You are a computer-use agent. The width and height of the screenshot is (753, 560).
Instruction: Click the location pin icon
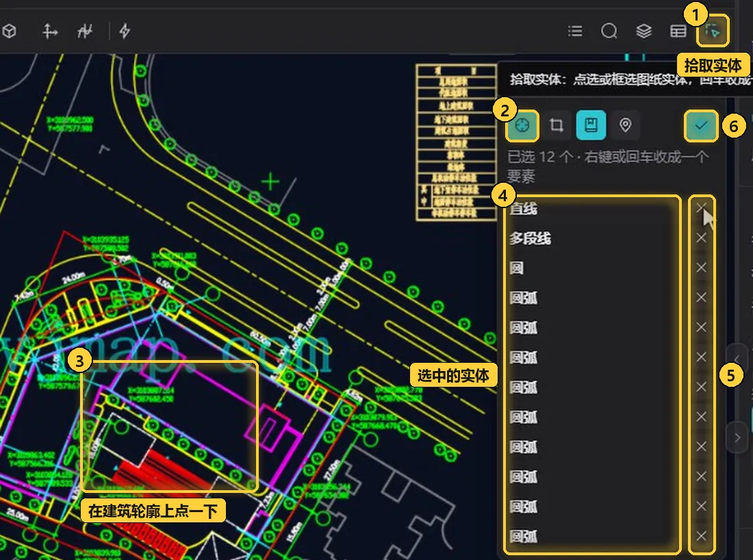click(625, 125)
